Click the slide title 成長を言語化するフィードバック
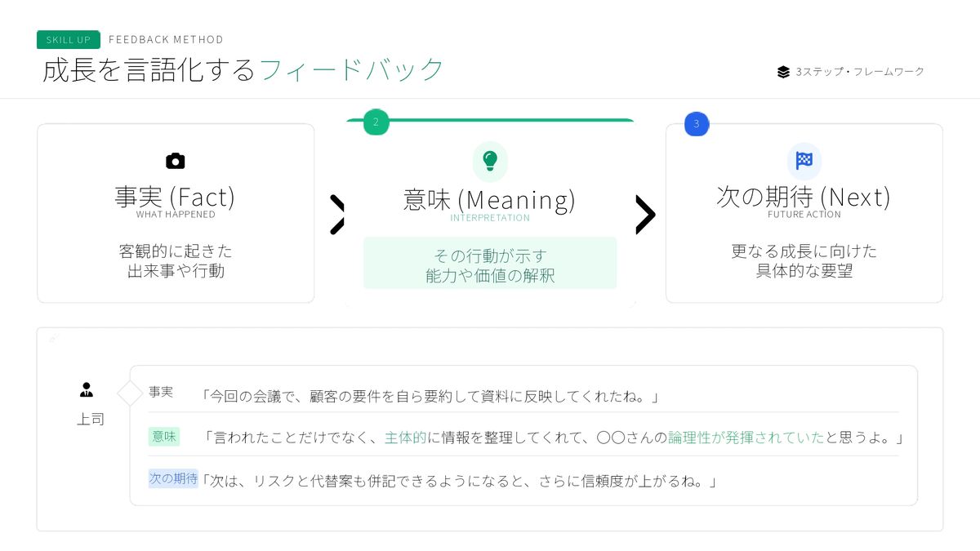 [x=243, y=70]
